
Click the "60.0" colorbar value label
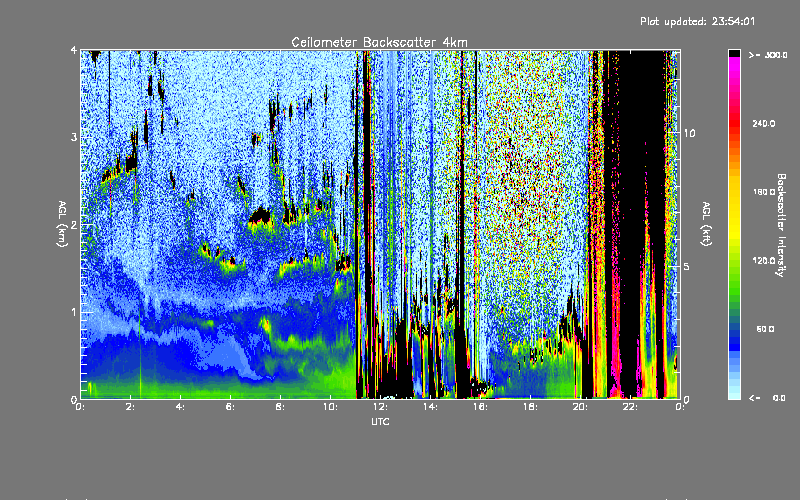point(765,330)
